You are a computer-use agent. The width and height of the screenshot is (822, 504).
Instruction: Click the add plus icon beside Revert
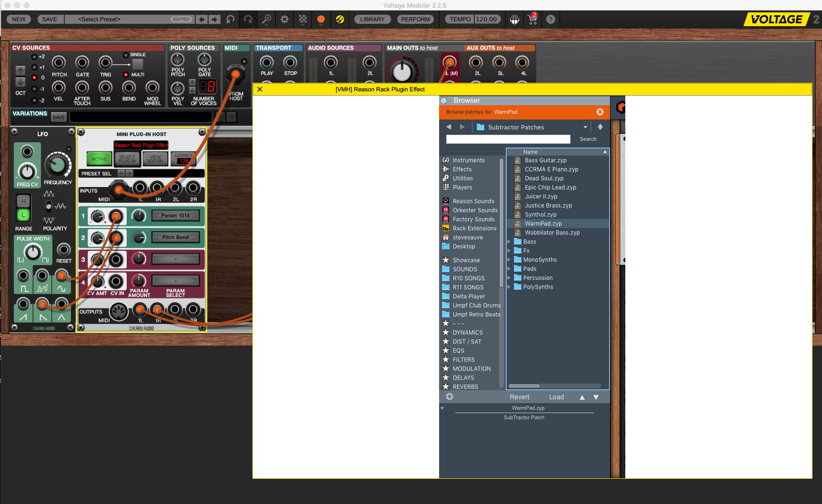450,396
